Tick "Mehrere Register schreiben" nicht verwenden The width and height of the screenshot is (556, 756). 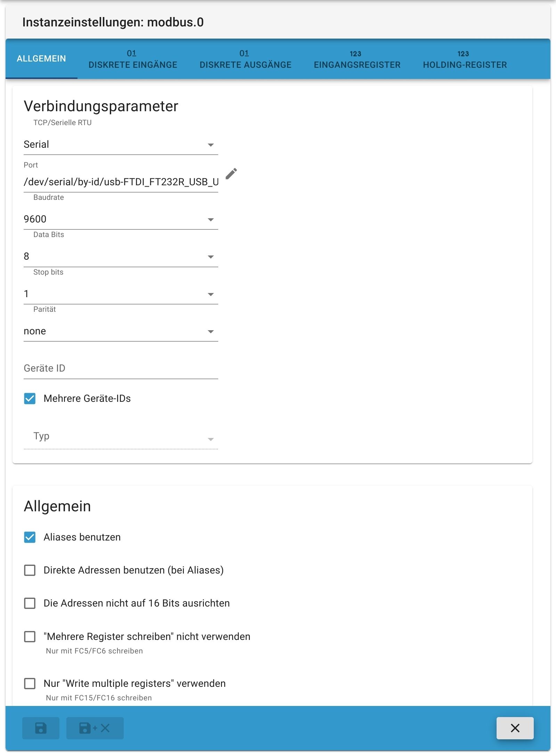pos(30,636)
